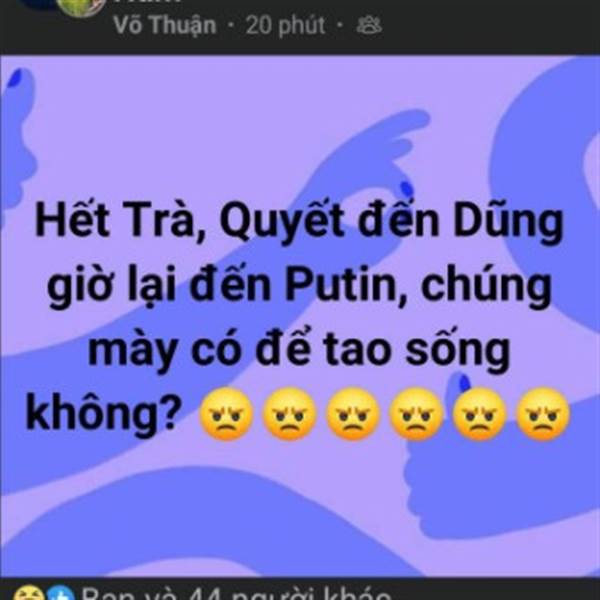The height and width of the screenshot is (600, 600).
Task: Click the blue Like reaction icon
Action: point(60,592)
